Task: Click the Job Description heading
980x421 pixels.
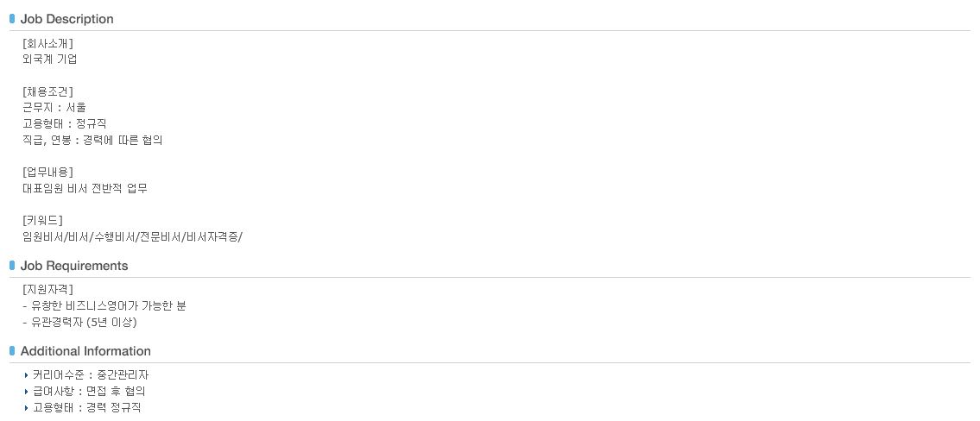Action: [66, 19]
